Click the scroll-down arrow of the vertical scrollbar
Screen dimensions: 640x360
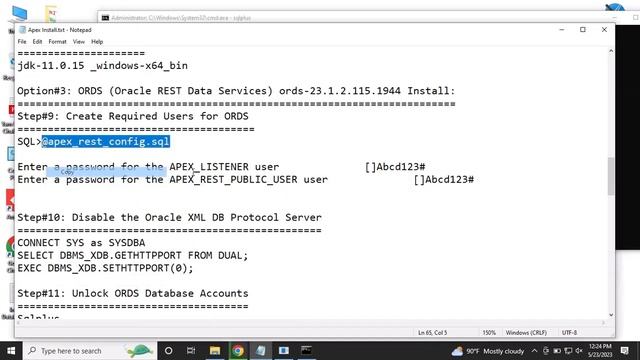[x=611, y=315]
